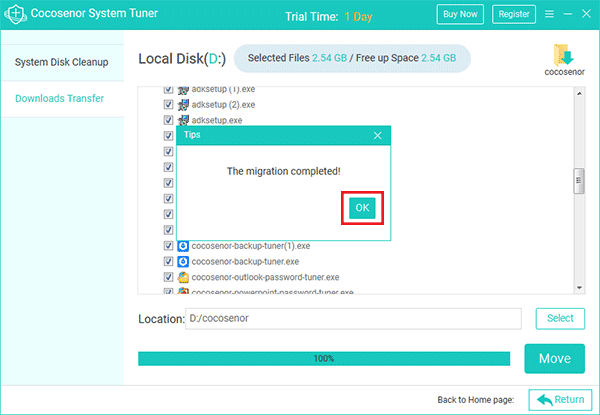Select the cocosenor-outlook-password-tuner.exe file name
Image resolution: width=600 pixels, height=415 pixels.
pyautogui.click(x=265, y=277)
